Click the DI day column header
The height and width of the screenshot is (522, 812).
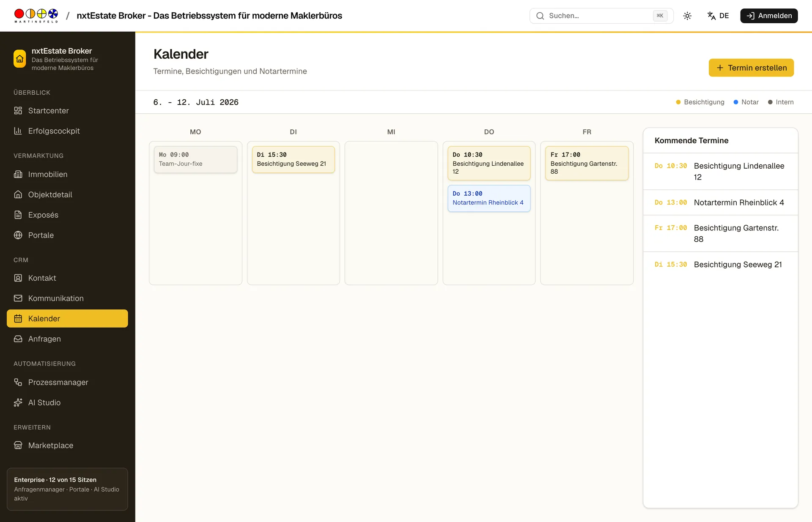(x=293, y=132)
